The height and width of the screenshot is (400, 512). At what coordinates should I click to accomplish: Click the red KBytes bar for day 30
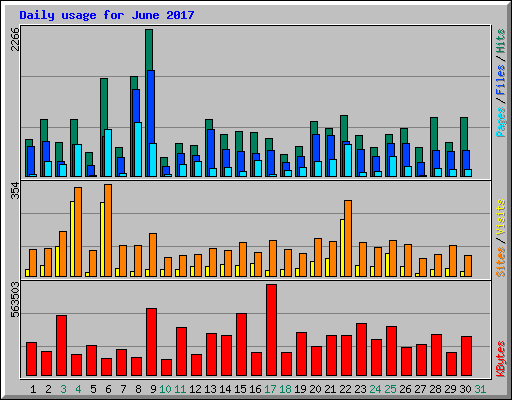click(x=466, y=356)
